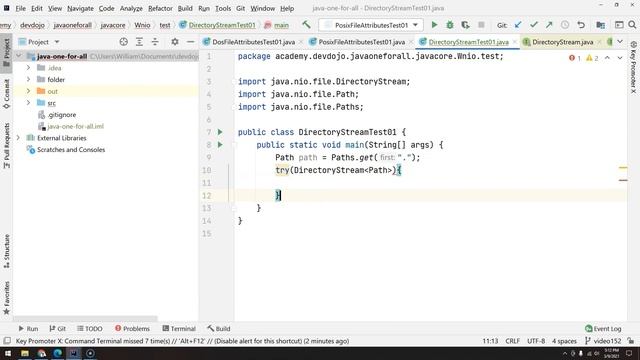Go to next highlighted error arrow
Viewport: 640px width, 360px height.
(x=620, y=58)
